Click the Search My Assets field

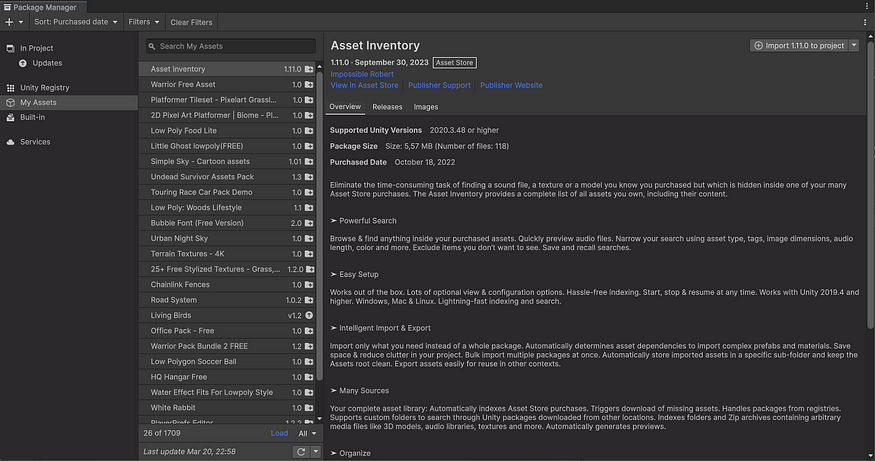230,46
